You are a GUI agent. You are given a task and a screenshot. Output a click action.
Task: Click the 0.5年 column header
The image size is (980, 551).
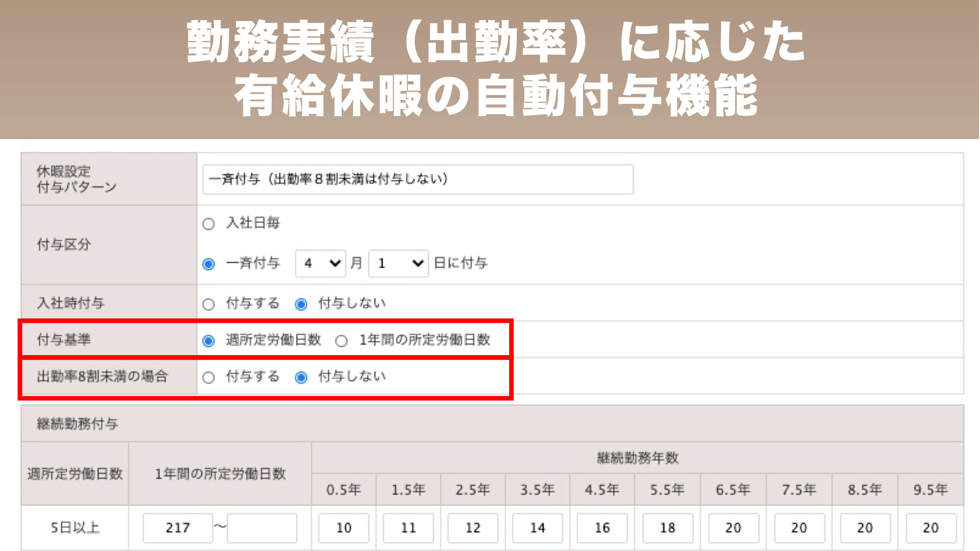[x=344, y=489]
